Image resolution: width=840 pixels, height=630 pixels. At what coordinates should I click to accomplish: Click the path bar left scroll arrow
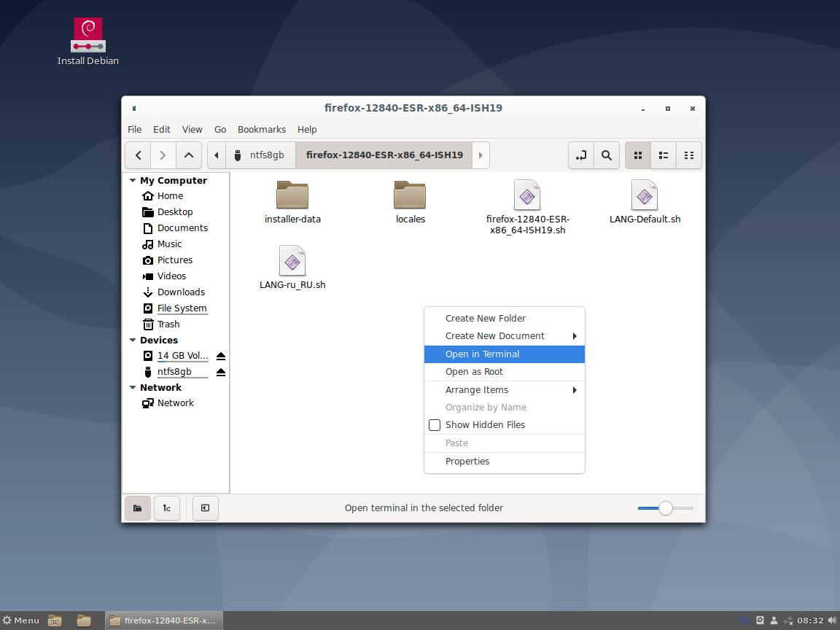point(217,155)
